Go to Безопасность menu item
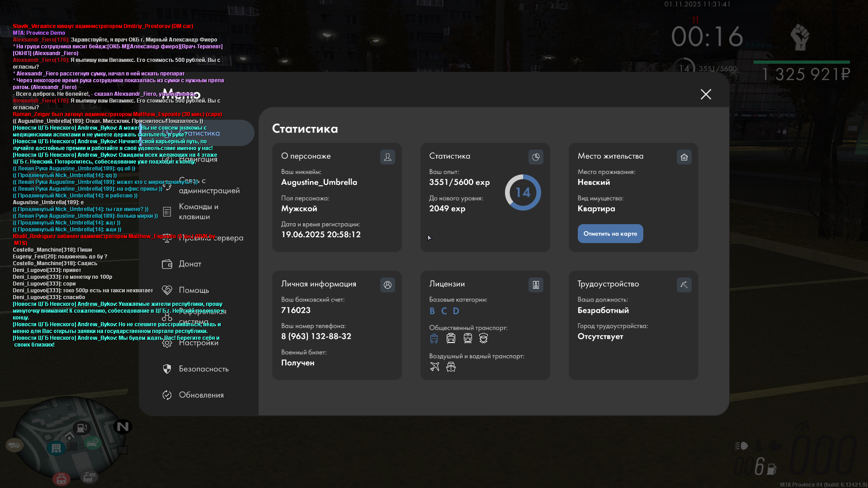868x488 pixels. coord(203,369)
